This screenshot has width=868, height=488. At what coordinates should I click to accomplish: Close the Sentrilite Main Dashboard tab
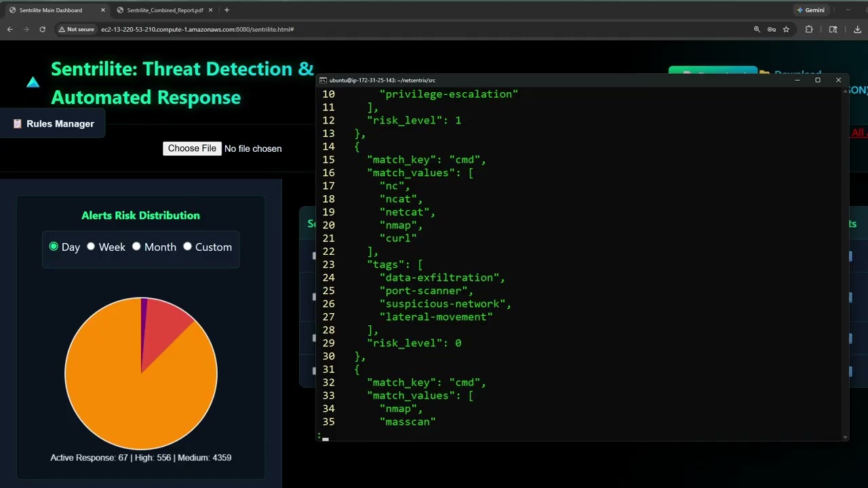coord(103,10)
